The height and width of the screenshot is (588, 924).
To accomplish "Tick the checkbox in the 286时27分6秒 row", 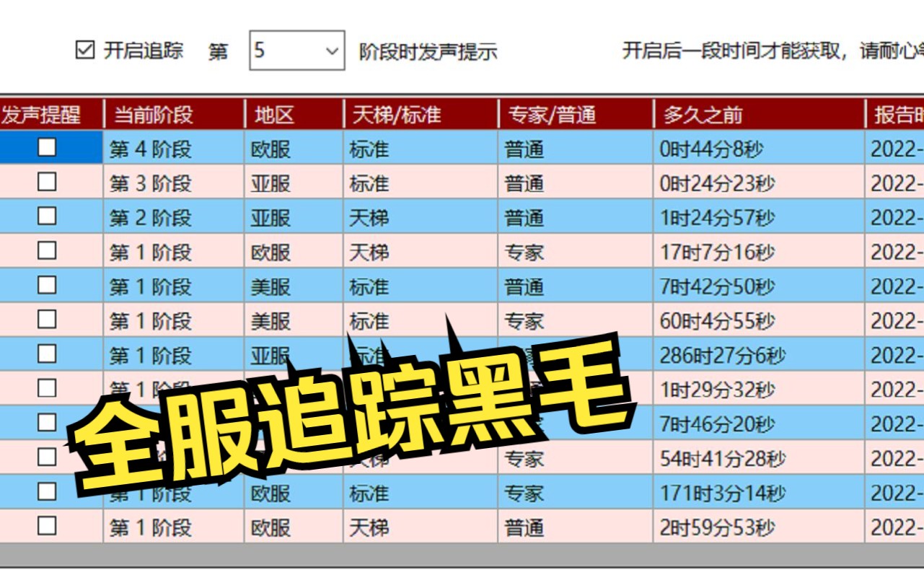I will point(47,354).
